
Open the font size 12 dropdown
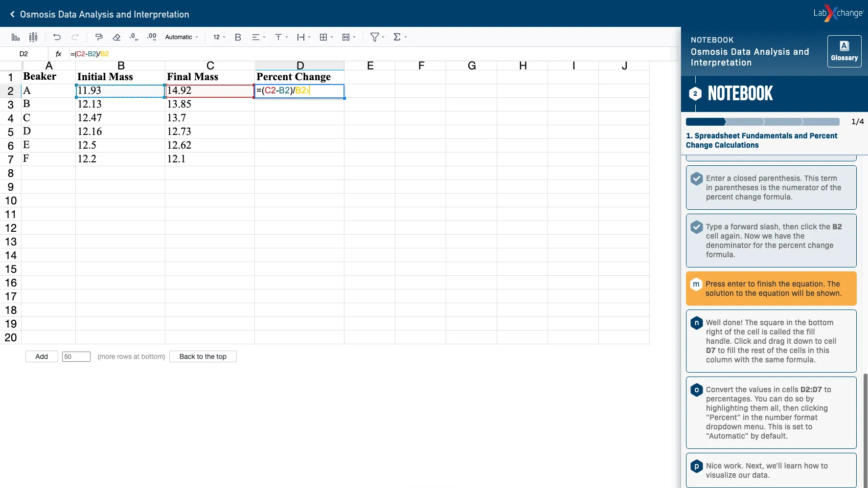pyautogui.click(x=219, y=37)
